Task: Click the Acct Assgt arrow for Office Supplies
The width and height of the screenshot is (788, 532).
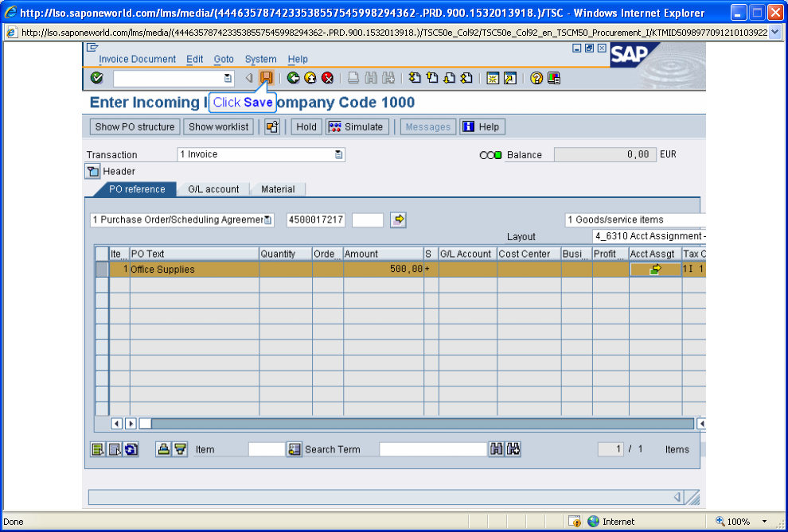Action: 655,270
